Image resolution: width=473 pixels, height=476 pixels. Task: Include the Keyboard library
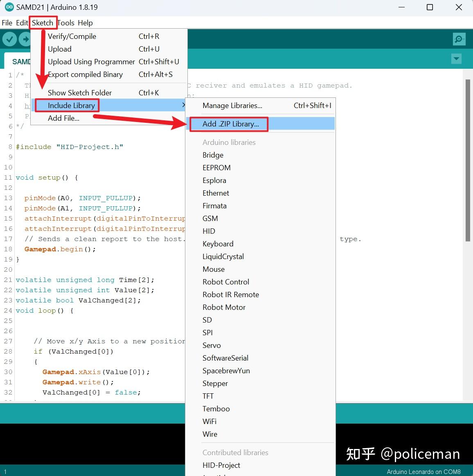[218, 244]
